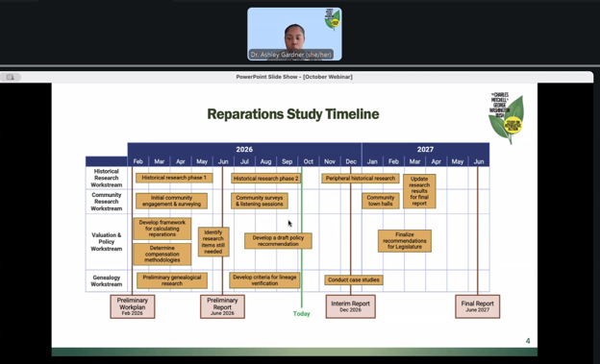Click the Preliminary Workplan Feb 2026 milestone
The image size is (600, 364).
[133, 306]
